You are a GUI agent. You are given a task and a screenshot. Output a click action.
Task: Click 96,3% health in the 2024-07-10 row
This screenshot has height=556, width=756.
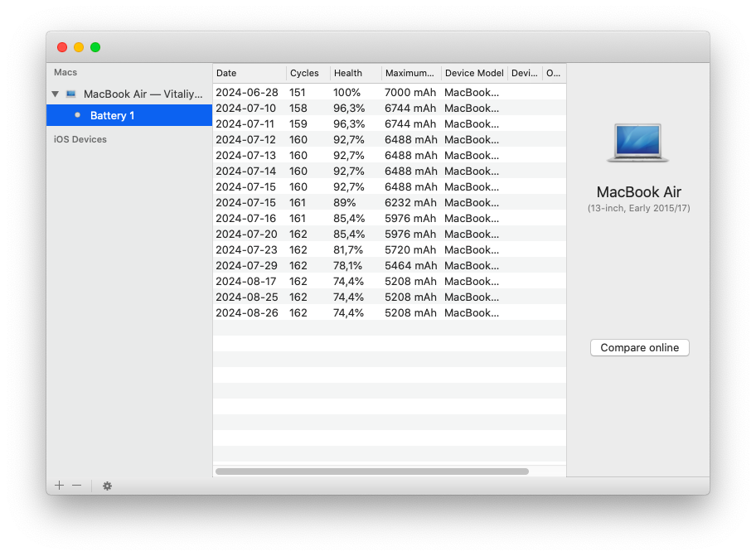click(x=349, y=108)
